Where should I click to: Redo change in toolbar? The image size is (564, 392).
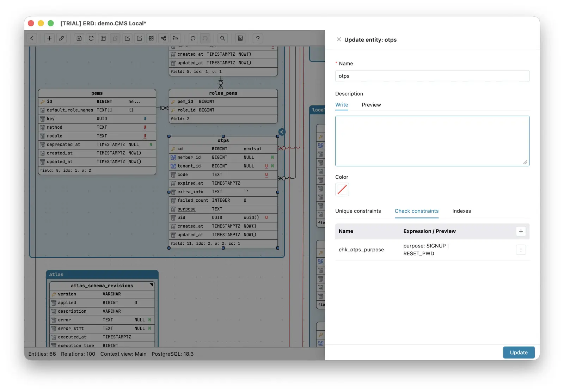[205, 38]
